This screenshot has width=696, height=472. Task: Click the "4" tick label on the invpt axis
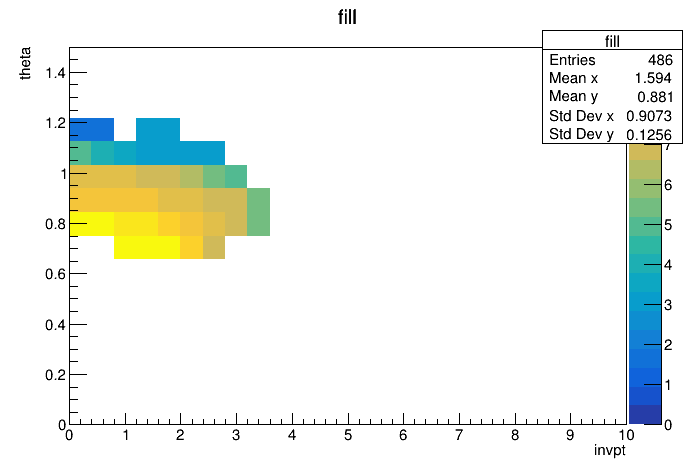(292, 435)
